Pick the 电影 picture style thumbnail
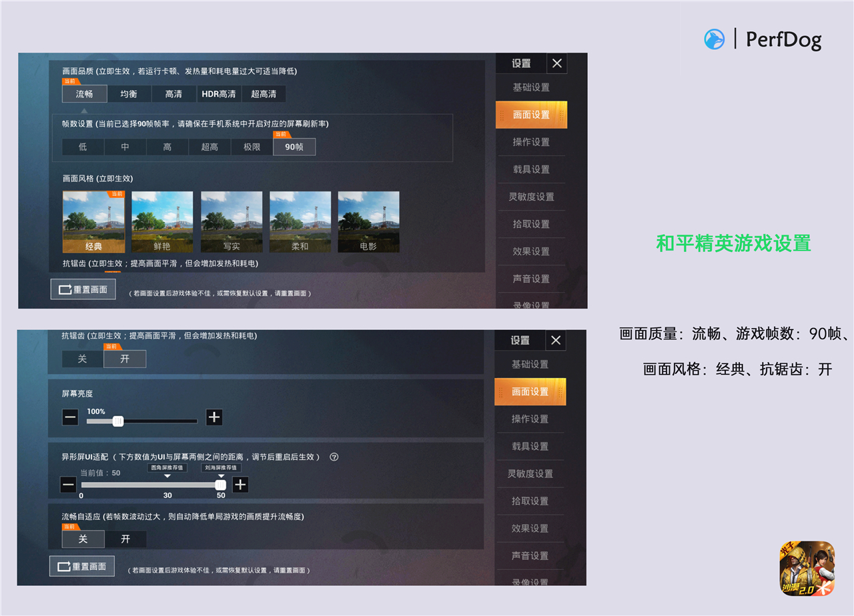Screen dimensions: 854x616 click(x=368, y=221)
